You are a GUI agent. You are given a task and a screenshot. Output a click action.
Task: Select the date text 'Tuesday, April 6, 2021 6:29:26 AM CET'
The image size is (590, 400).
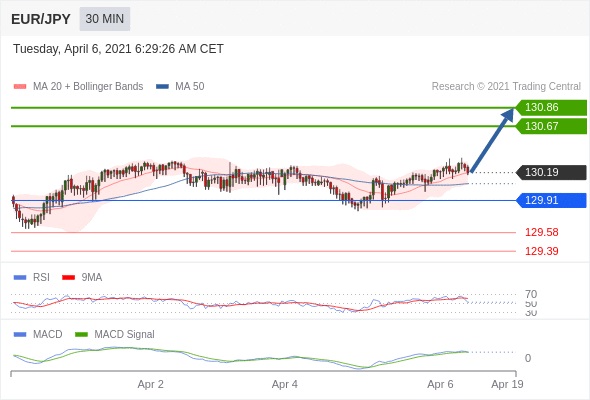pos(118,49)
